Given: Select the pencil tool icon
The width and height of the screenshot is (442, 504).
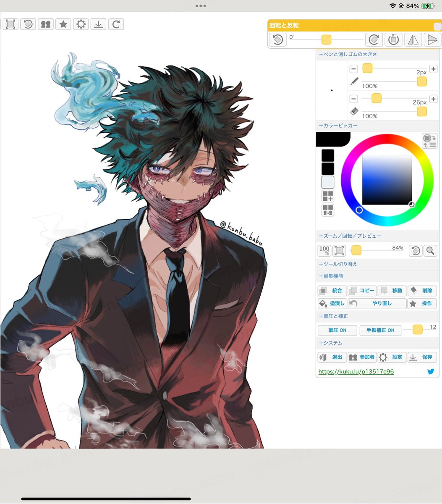Looking at the screenshot, I should click(354, 81).
